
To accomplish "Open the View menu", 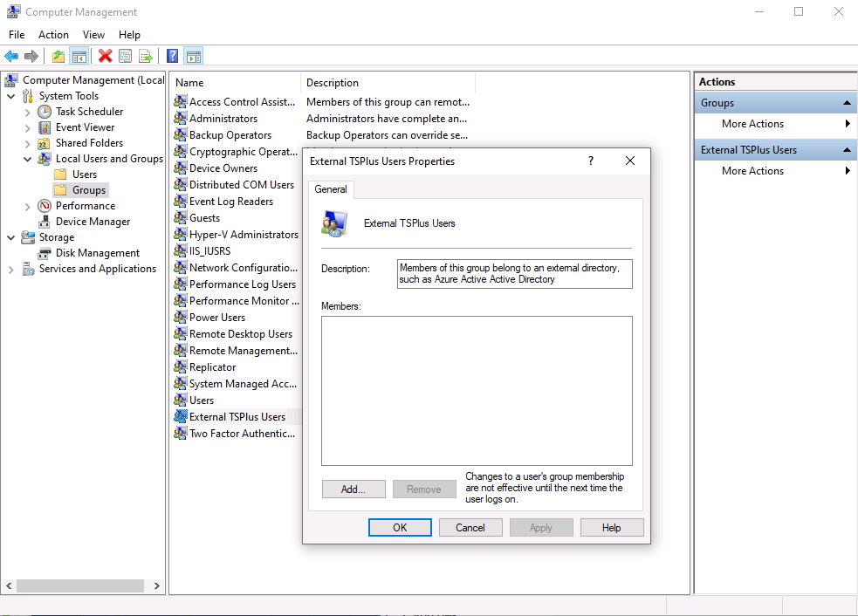I will [x=93, y=35].
